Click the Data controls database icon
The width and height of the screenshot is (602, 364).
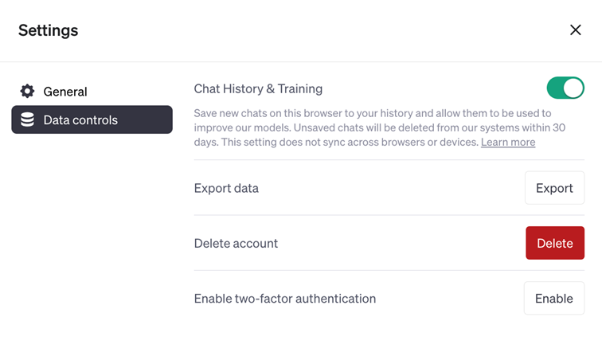pos(28,120)
